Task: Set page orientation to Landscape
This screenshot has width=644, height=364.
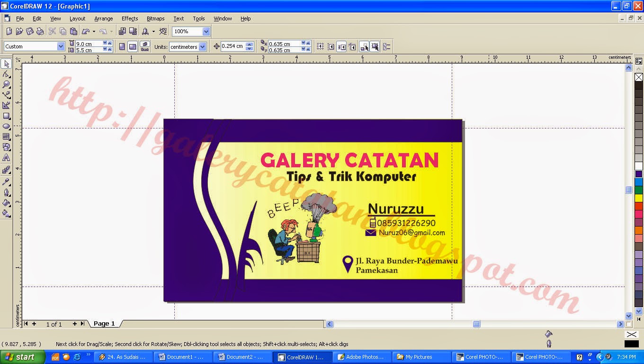Action: 133,46
